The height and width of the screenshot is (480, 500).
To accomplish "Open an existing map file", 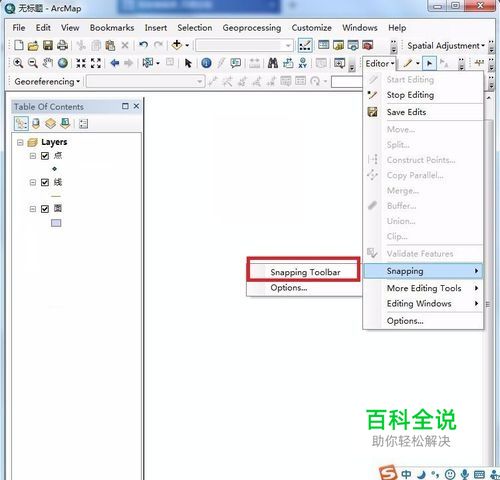I will pos(33,45).
